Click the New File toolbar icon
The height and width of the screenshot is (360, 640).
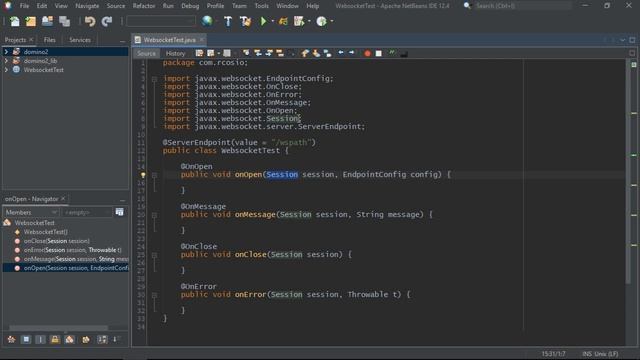click(15, 21)
